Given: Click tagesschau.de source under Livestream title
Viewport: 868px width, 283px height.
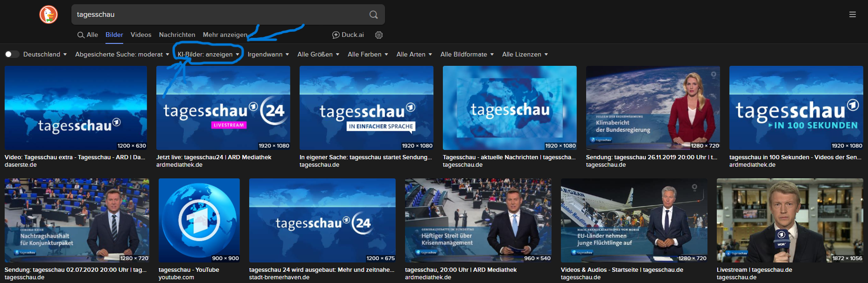Looking at the screenshot, I should (736, 277).
